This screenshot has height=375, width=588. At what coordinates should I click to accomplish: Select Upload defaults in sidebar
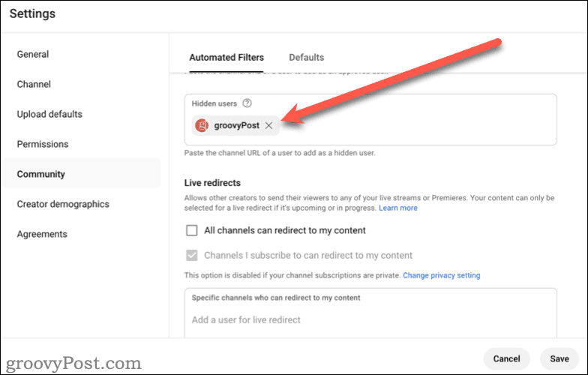point(49,114)
